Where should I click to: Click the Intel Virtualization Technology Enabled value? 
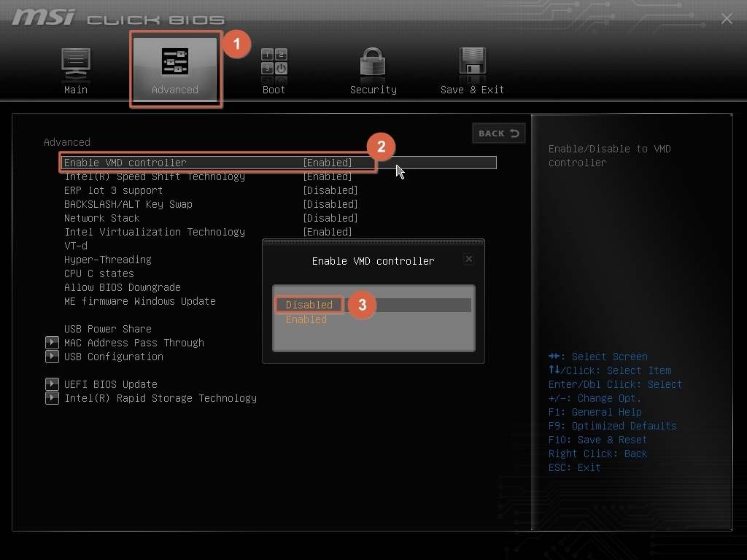(x=328, y=232)
